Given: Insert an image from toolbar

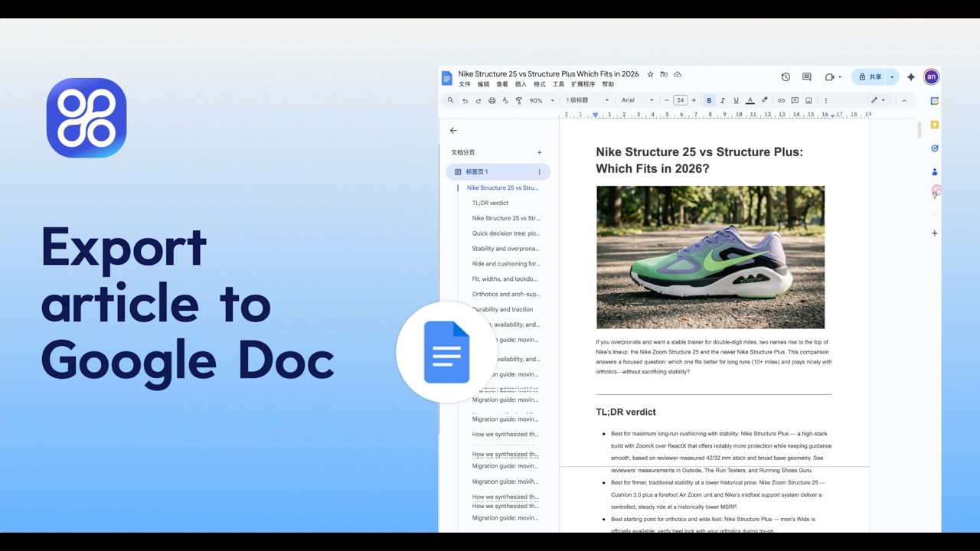Looking at the screenshot, I should [808, 100].
